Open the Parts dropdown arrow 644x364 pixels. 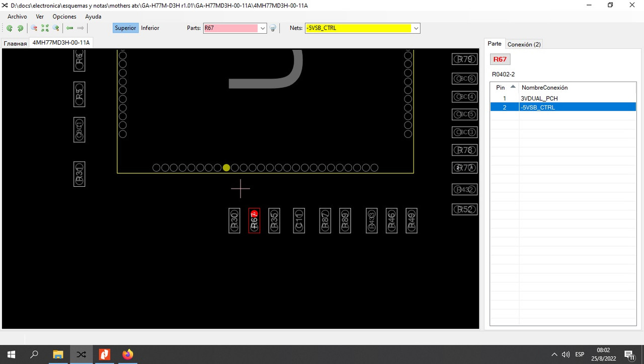pyautogui.click(x=262, y=28)
